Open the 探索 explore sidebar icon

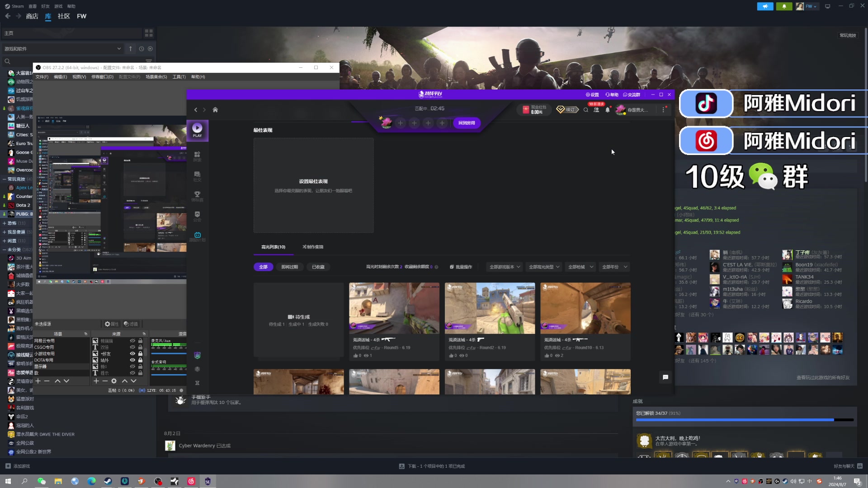click(x=197, y=156)
